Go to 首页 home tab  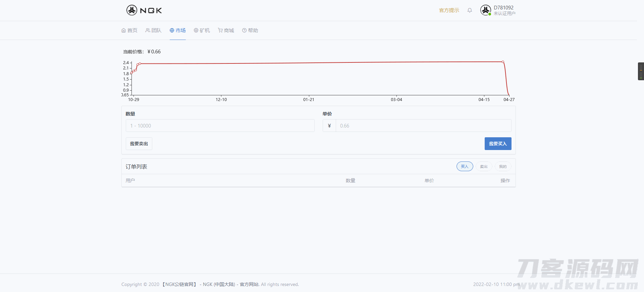click(x=129, y=31)
